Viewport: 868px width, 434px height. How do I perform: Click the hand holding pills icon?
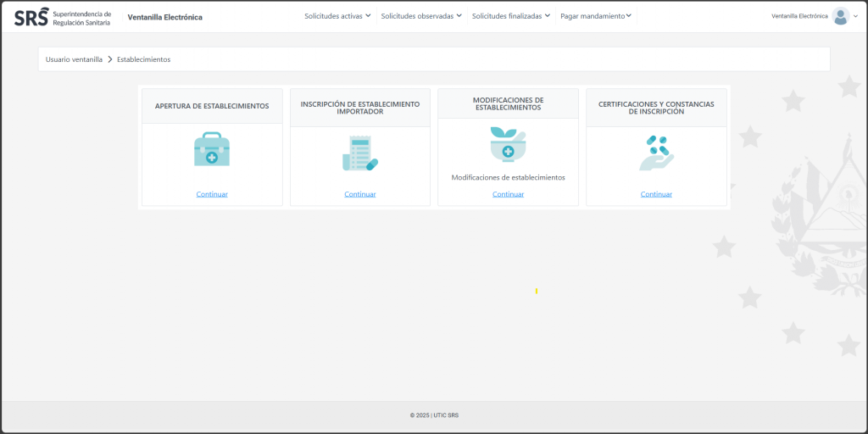coord(656,153)
